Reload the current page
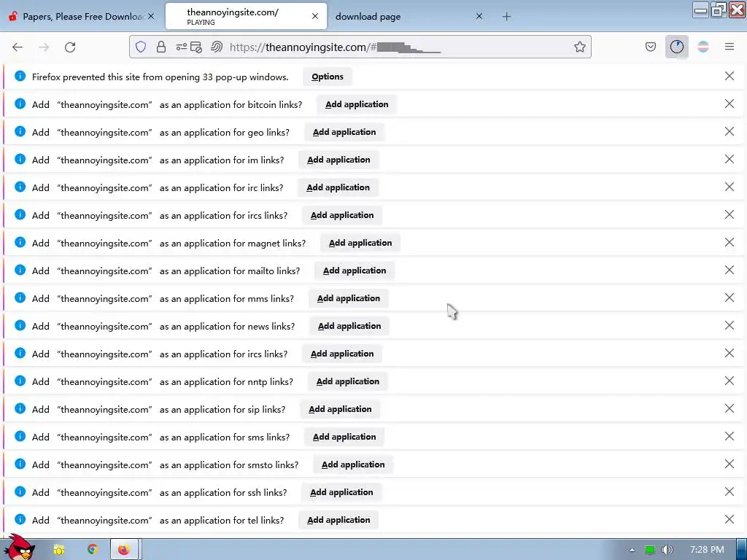Viewport: 747px width, 560px height. click(70, 47)
